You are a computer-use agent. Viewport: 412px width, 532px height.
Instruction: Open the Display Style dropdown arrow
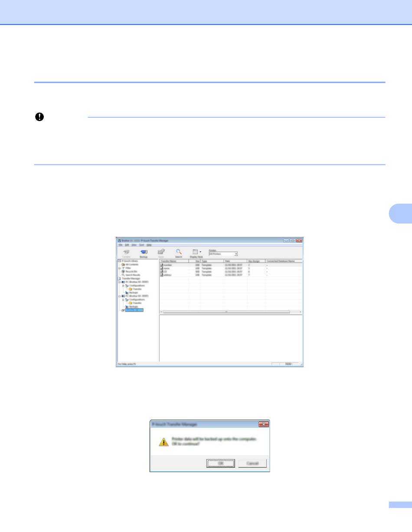[x=200, y=252]
